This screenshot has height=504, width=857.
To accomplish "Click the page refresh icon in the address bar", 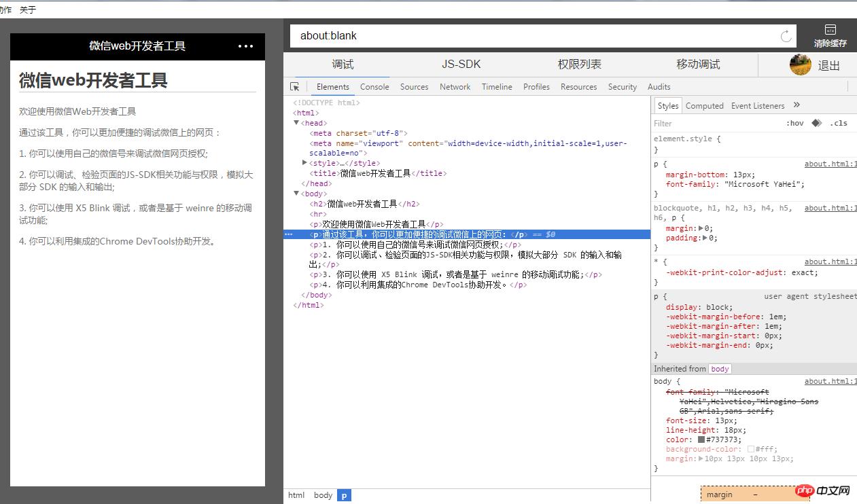I will pyautogui.click(x=785, y=35).
